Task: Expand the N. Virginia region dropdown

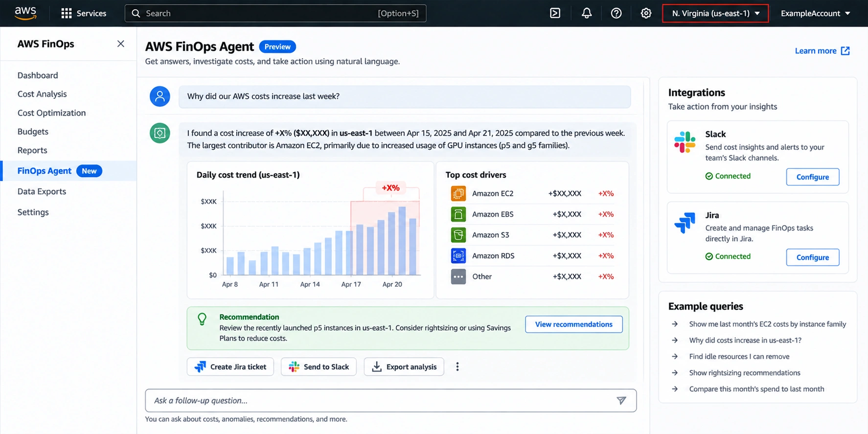Action: coord(715,13)
